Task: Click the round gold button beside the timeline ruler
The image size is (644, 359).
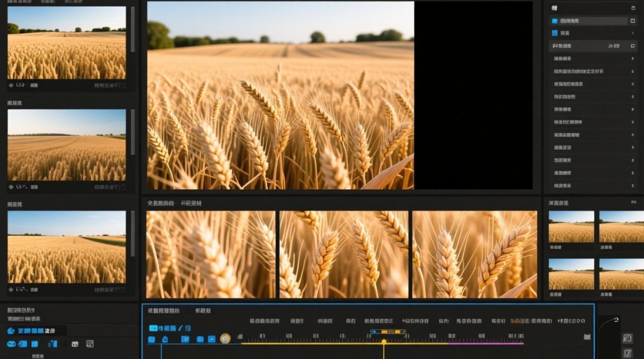Action: 225,339
